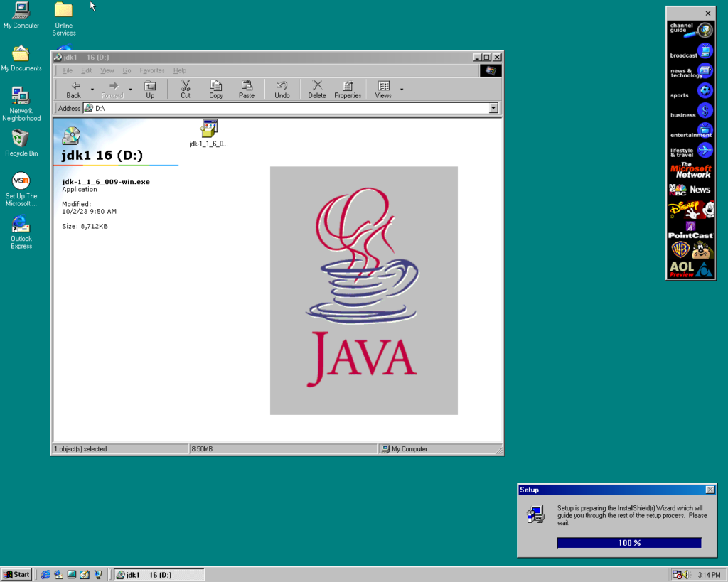Click the Address field showing D:\
Screen dimensions: 728x582
286,108
